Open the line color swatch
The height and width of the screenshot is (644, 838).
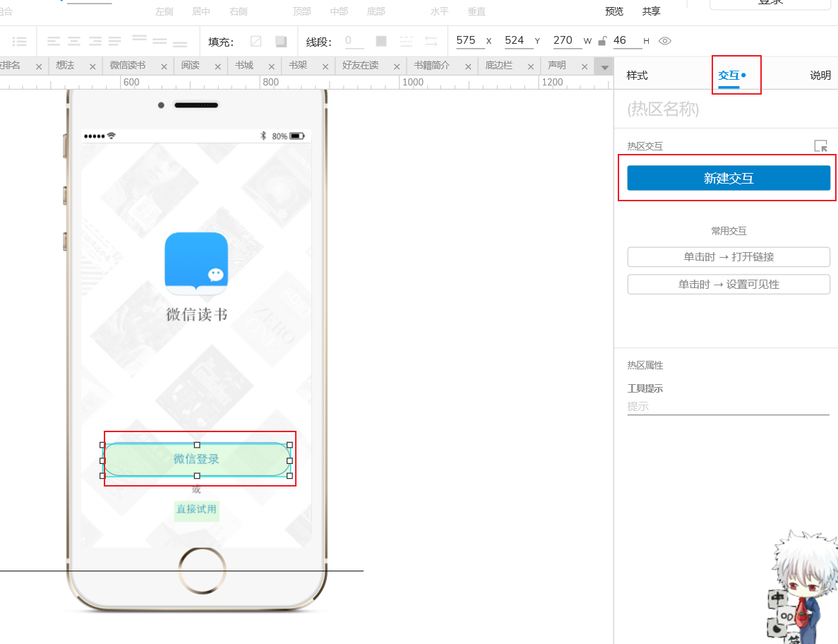381,41
